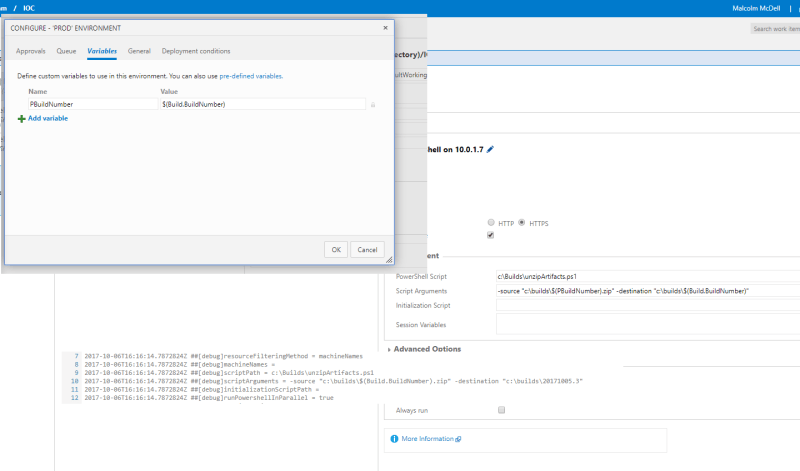The height and width of the screenshot is (471, 800).
Task: Select the HTTPS protocol radio button
Action: coord(521,222)
